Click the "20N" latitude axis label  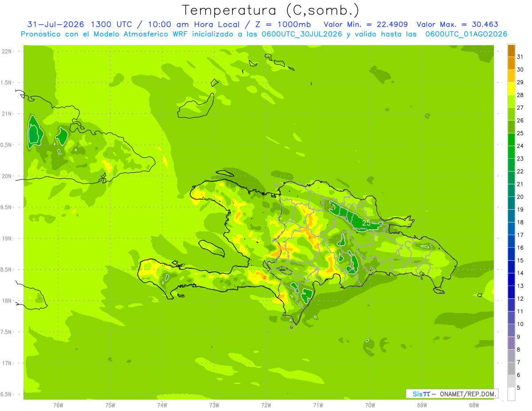coord(8,176)
